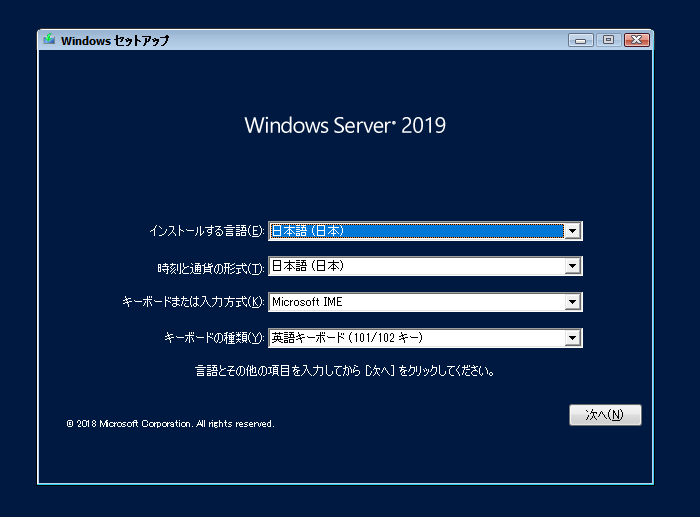This screenshot has height=517, width=700.
Task: Click the Windows Server 2019 heading
Action: tap(345, 125)
